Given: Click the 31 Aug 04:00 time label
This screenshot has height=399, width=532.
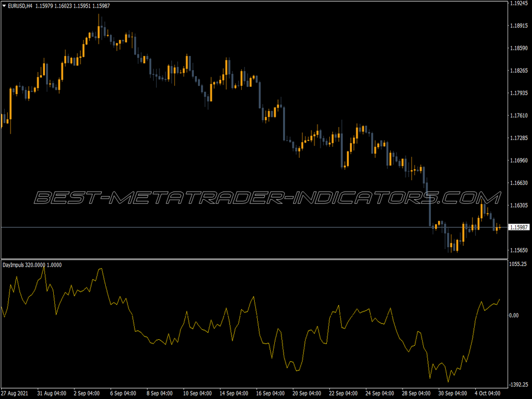Looking at the screenshot, I should click(x=51, y=394).
